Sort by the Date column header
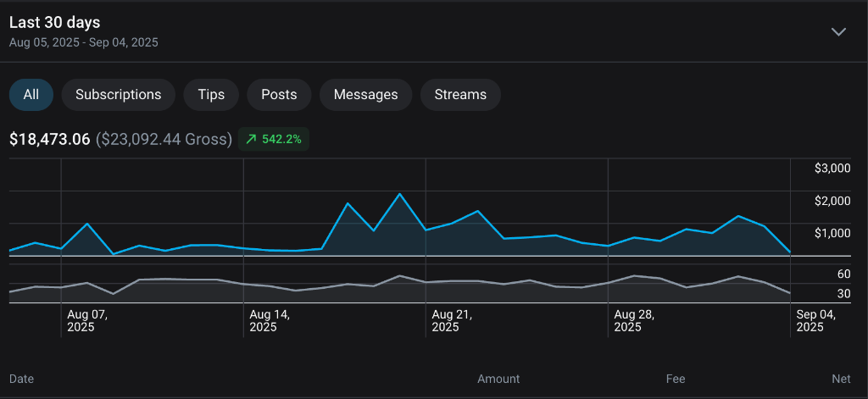Screen dimensions: 868x399 click(21, 379)
